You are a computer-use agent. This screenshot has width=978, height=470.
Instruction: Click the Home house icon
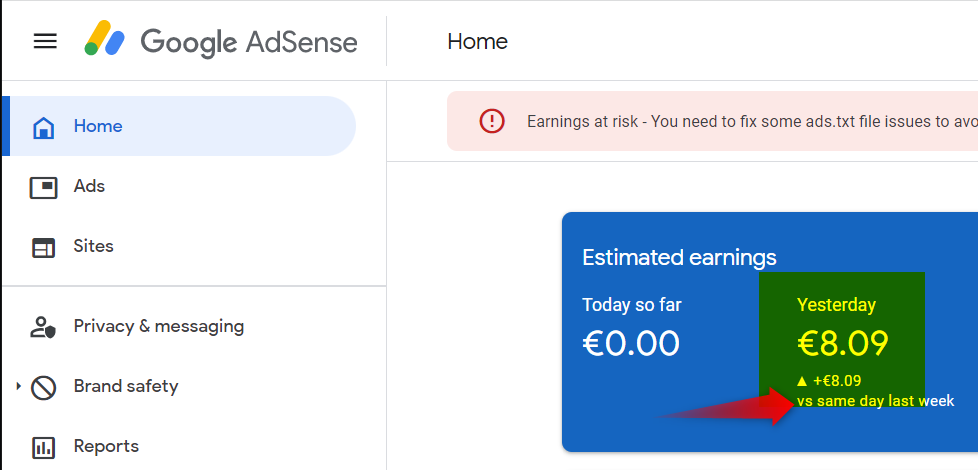[x=43, y=127]
